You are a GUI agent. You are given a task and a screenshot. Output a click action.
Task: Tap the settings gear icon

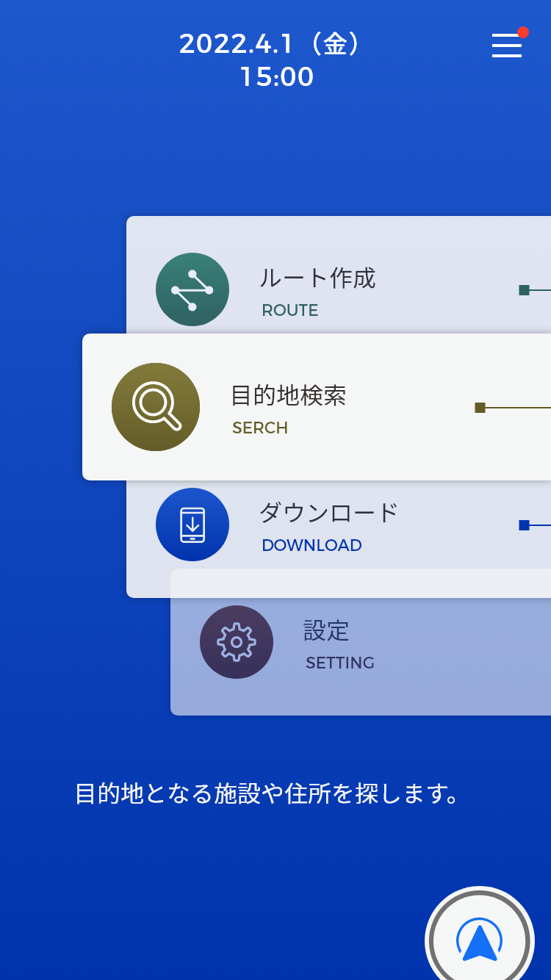coord(237,642)
